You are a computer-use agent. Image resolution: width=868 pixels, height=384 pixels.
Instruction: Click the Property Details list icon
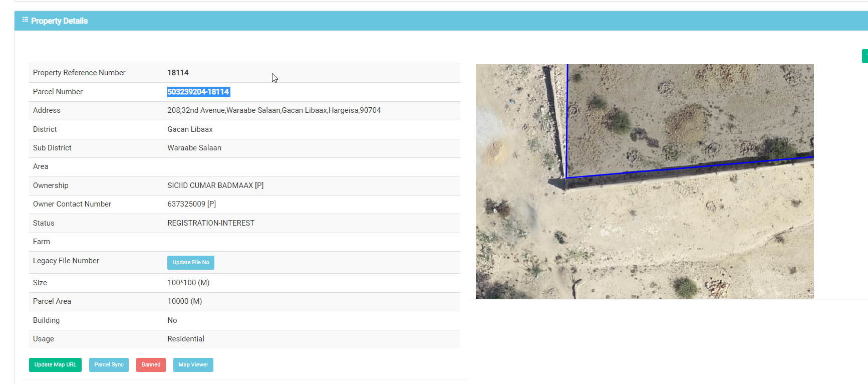(25, 20)
